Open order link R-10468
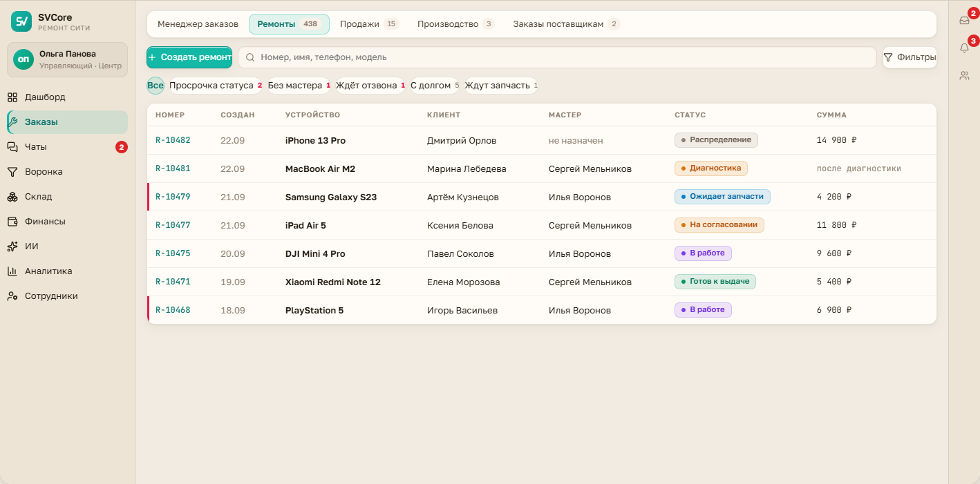Screen dimensions: 980x484 click(x=173, y=310)
